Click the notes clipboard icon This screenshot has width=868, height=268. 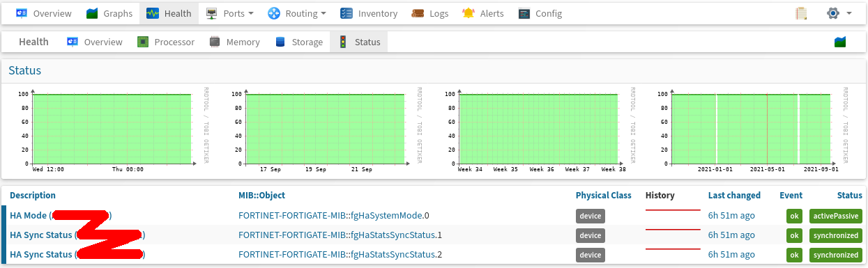coord(801,13)
